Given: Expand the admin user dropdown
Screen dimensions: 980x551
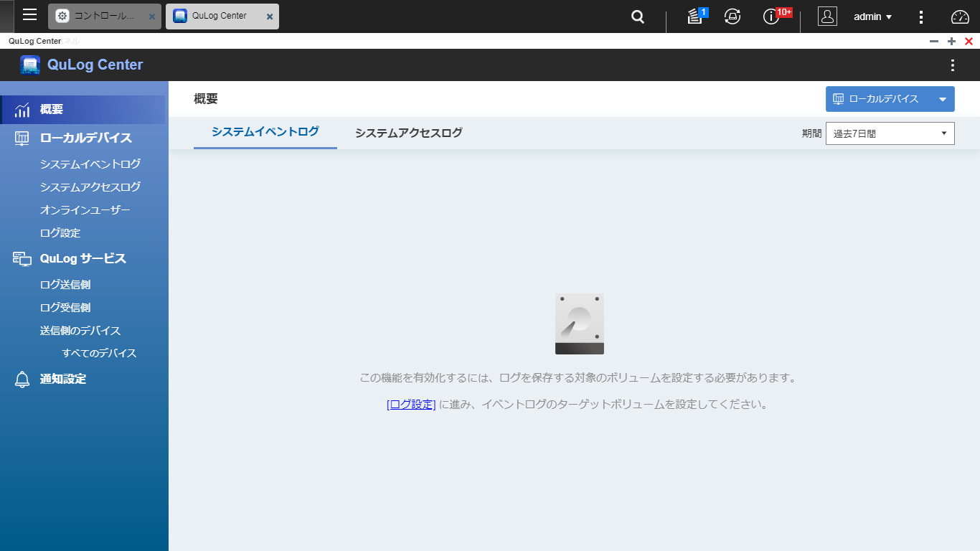Looking at the screenshot, I should 872,17.
